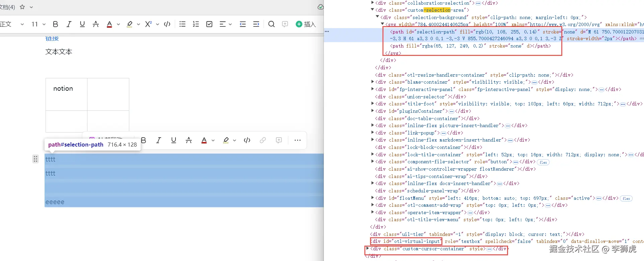
Task: Click the cloud sync status icon
Action: click(320, 7)
